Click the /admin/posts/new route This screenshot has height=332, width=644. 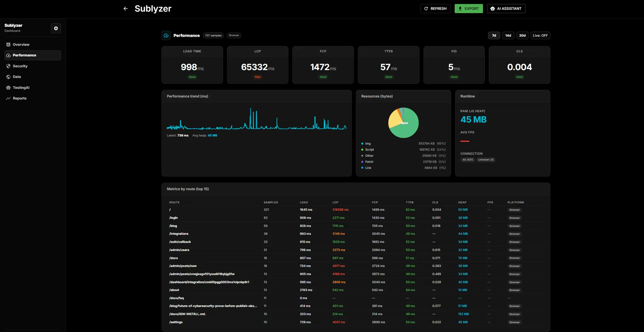click(x=183, y=266)
